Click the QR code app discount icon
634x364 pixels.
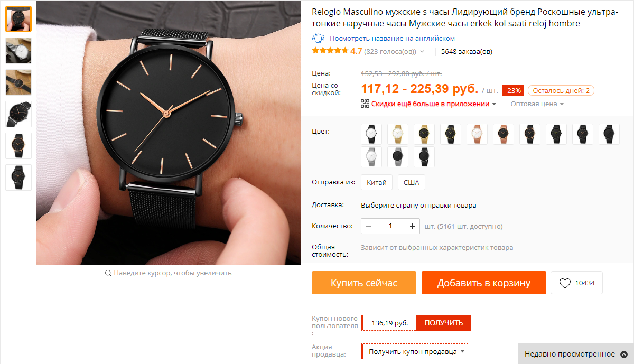click(365, 104)
